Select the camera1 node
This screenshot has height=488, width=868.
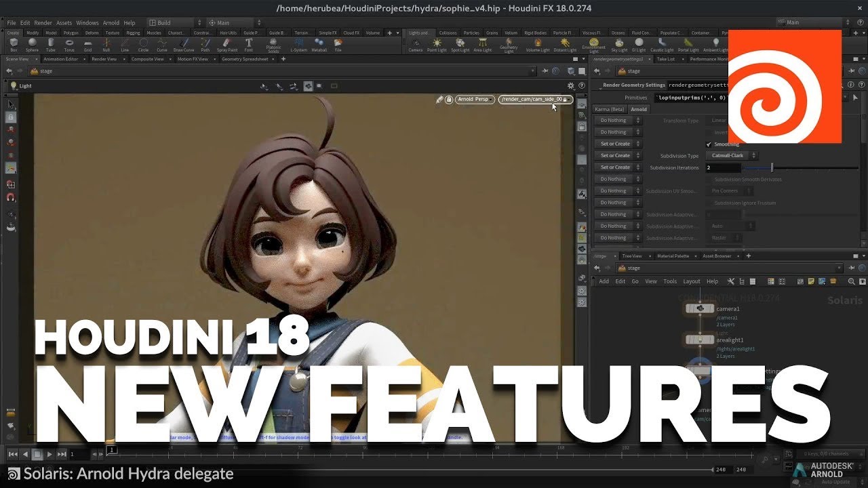(699, 308)
